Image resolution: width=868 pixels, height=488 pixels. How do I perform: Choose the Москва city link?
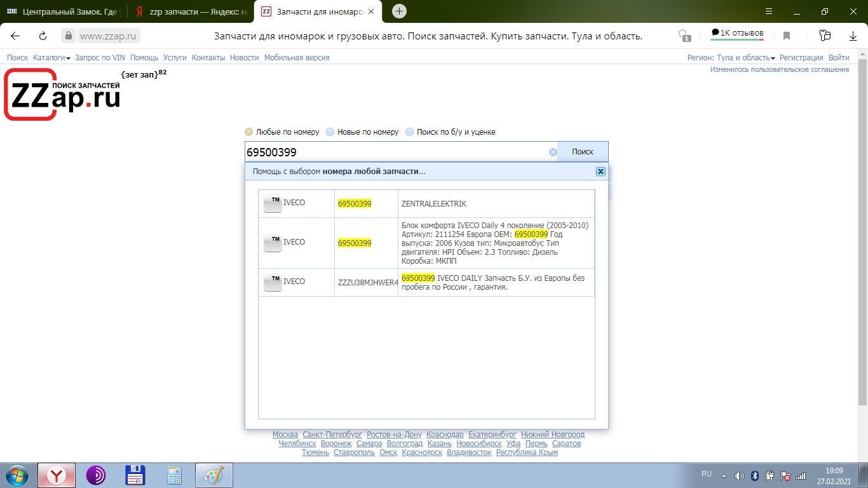(285, 435)
